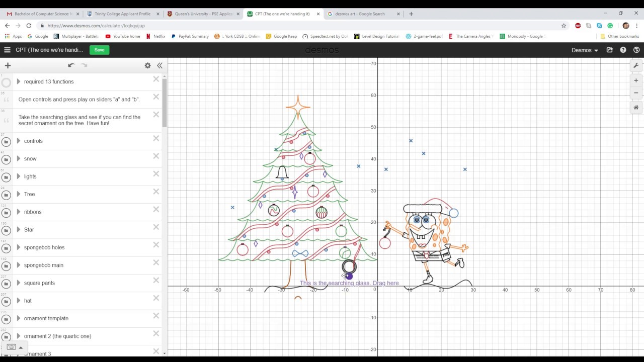Remove the 'Tree' folder
Viewport: 644px width, 362px height.
[x=156, y=192]
